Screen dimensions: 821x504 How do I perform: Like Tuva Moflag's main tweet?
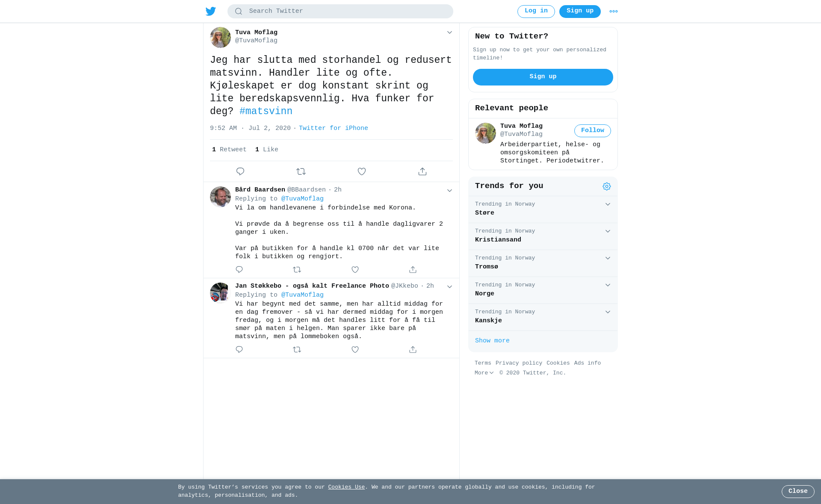pyautogui.click(x=362, y=171)
